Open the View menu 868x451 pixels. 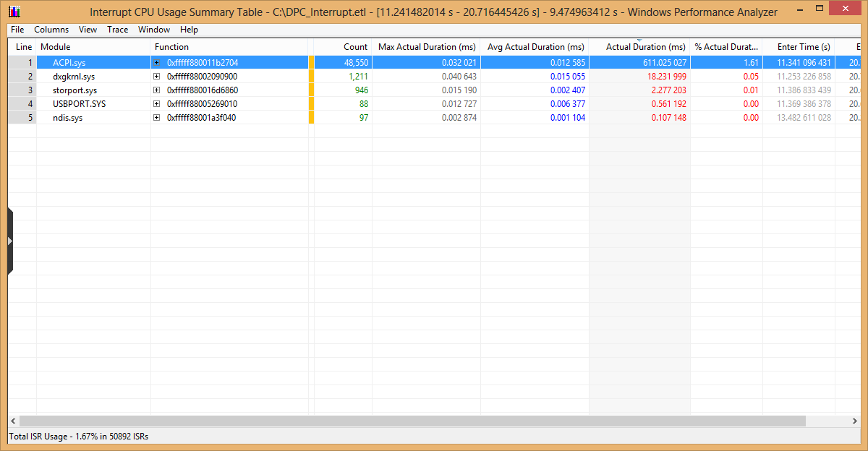(x=88, y=30)
